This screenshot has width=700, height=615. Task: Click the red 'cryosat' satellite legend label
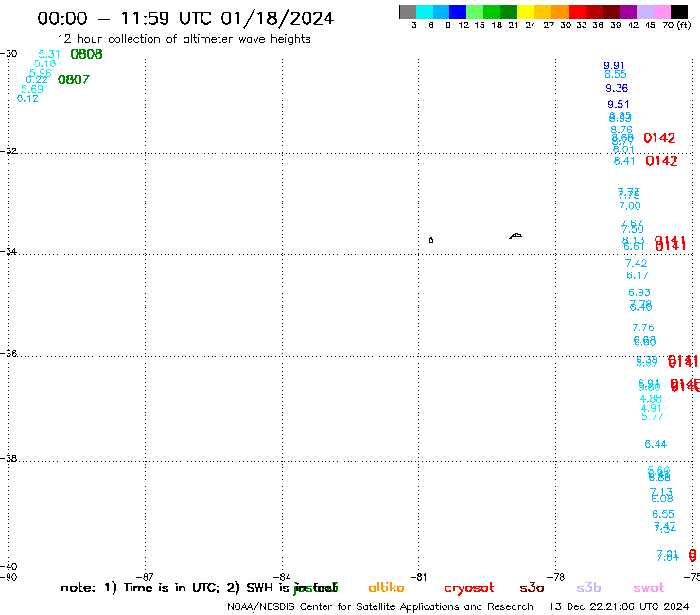[x=469, y=588]
